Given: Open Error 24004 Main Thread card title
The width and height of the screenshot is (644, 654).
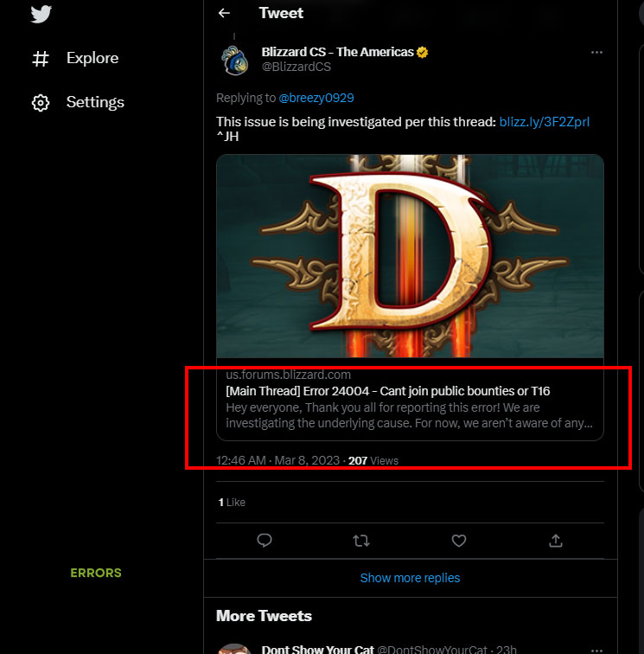Looking at the screenshot, I should 387,391.
